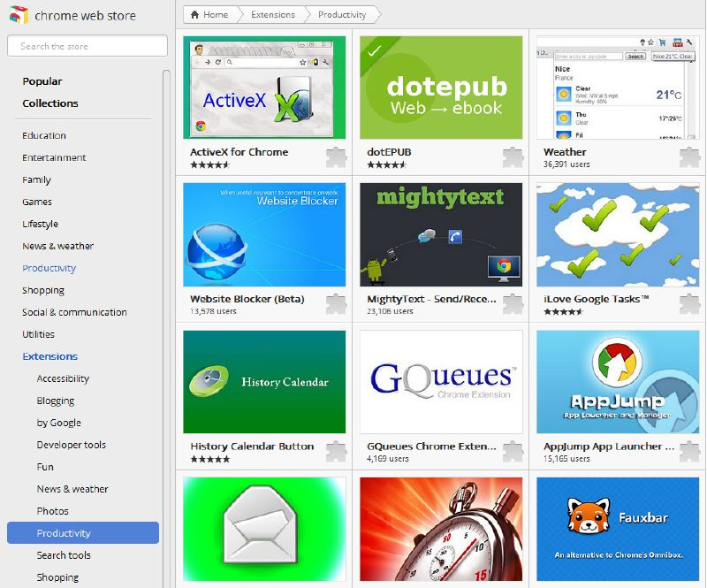Open the AppJump App Launcher tile
The image size is (707, 588).
618,382
